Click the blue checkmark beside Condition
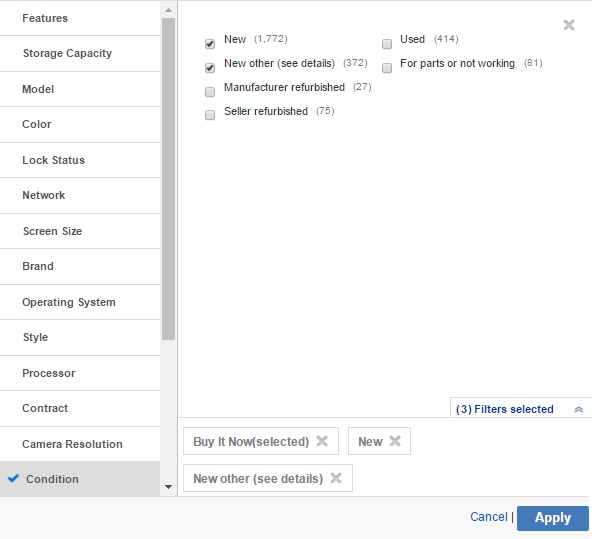Image resolution: width=592 pixels, height=539 pixels. (x=13, y=478)
